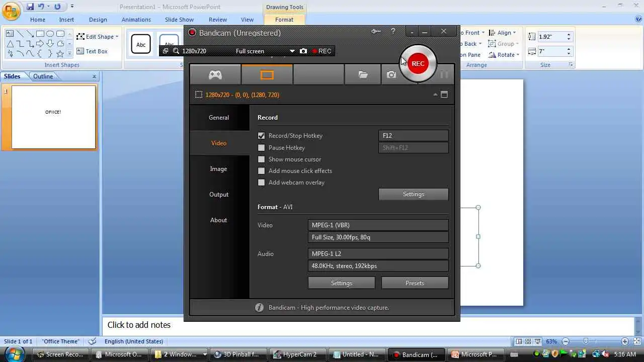Image resolution: width=644 pixels, height=362 pixels.
Task: Enable Show mouse cursor checkbox
Action: tap(261, 159)
